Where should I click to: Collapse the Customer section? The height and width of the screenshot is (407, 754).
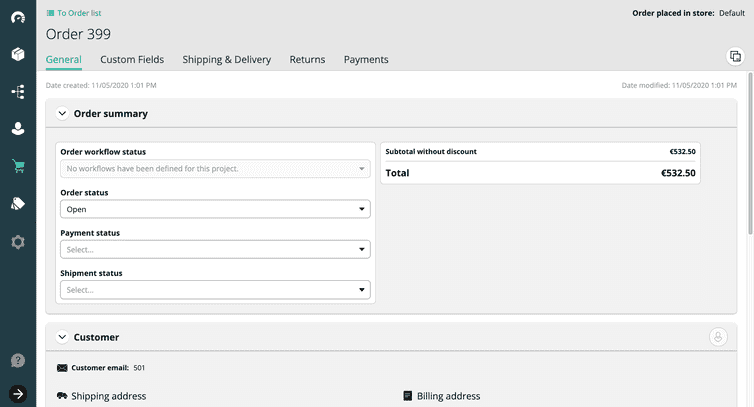pos(62,338)
